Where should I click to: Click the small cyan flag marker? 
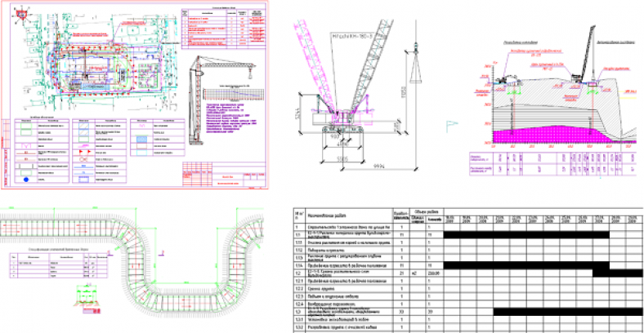(x=452, y=127)
